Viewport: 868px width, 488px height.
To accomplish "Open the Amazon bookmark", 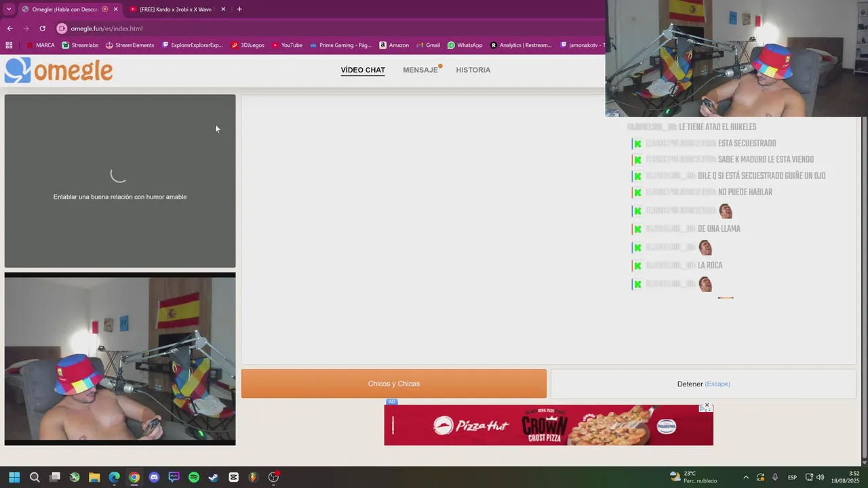I will (394, 45).
